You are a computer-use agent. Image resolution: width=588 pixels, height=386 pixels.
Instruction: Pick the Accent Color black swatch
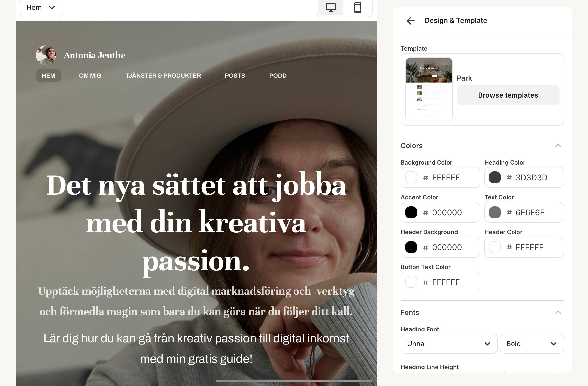411,212
